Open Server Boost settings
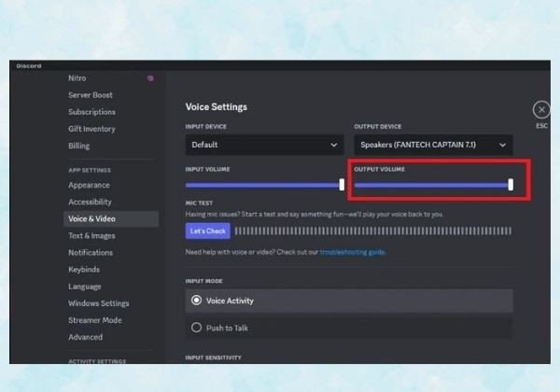The image size is (560, 392). click(91, 95)
